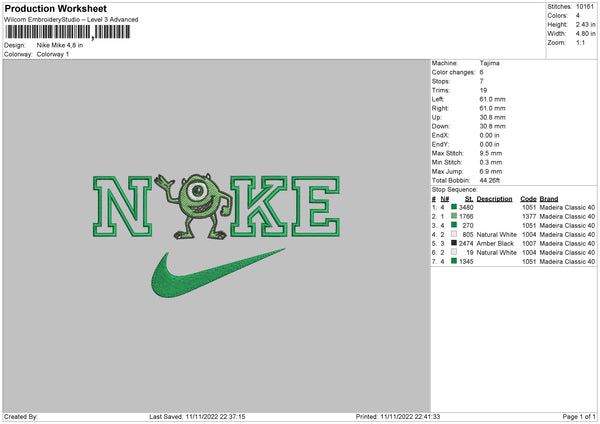Click the Wilcom EmbroideryStudio subtitle
This screenshot has height=424, width=600.
click(71, 20)
